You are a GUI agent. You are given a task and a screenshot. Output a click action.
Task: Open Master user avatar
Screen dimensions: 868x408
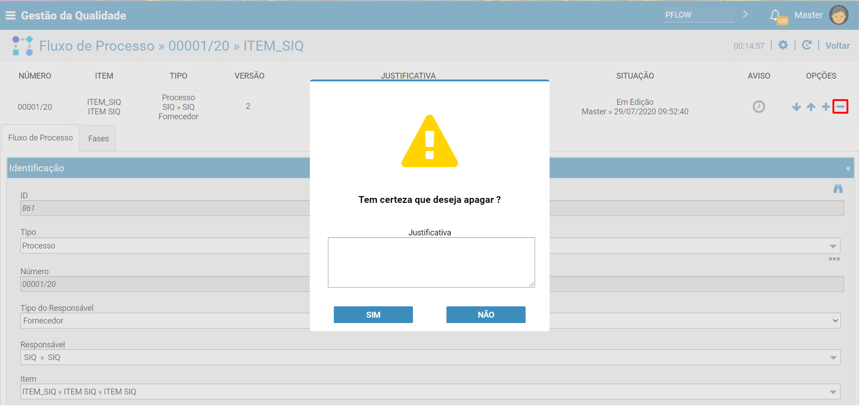[839, 15]
